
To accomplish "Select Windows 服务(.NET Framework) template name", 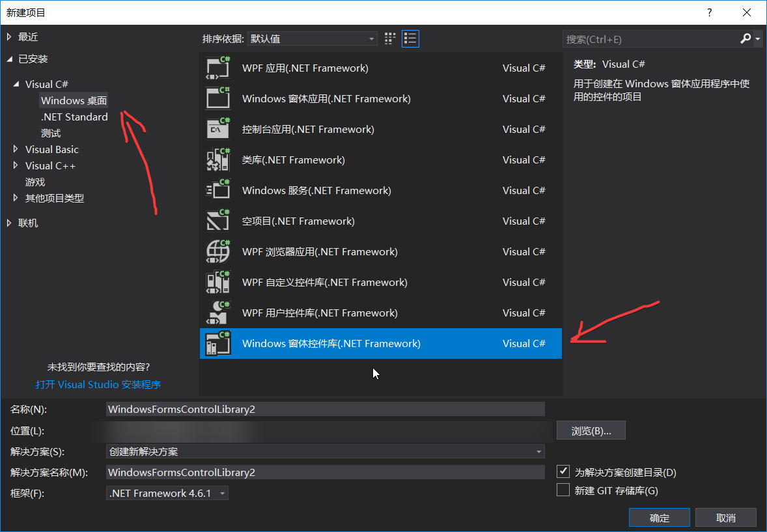I will (x=316, y=190).
